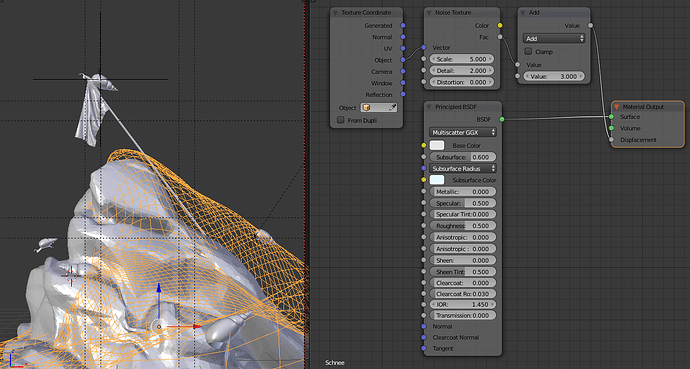This screenshot has width=690, height=369.
Task: Collapse the Material Output node
Action: tap(617, 107)
